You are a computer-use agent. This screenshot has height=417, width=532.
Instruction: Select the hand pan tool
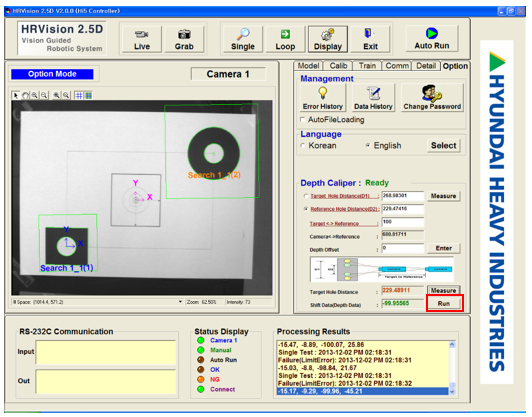pos(25,95)
